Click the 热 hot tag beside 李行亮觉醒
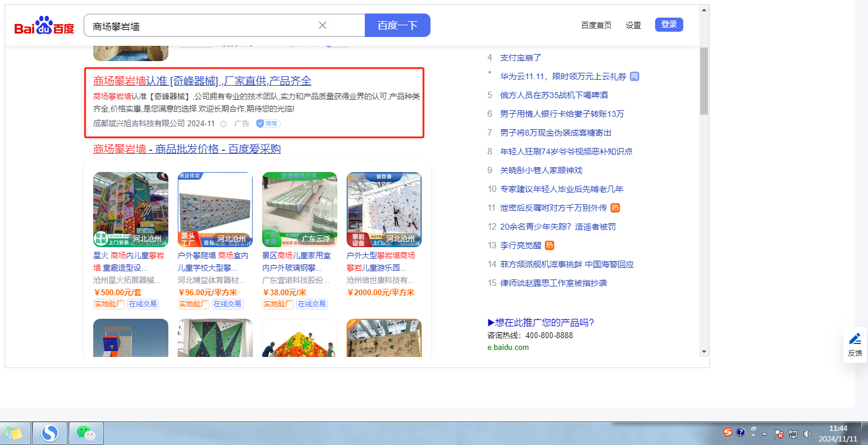 (550, 245)
